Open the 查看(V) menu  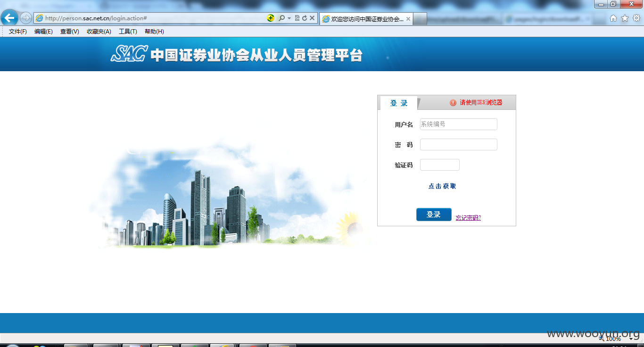pos(70,32)
